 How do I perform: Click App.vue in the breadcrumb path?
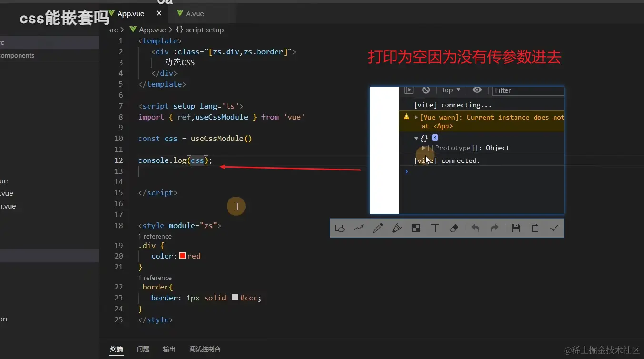[x=152, y=30]
